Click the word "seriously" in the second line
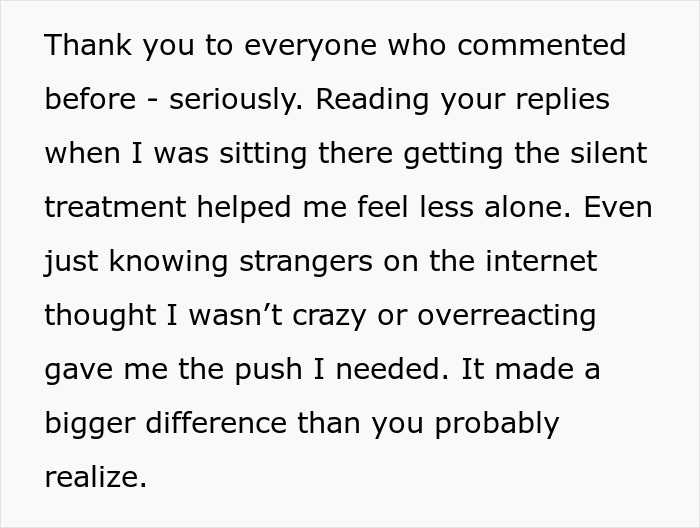700x528 pixels. [x=236, y=99]
